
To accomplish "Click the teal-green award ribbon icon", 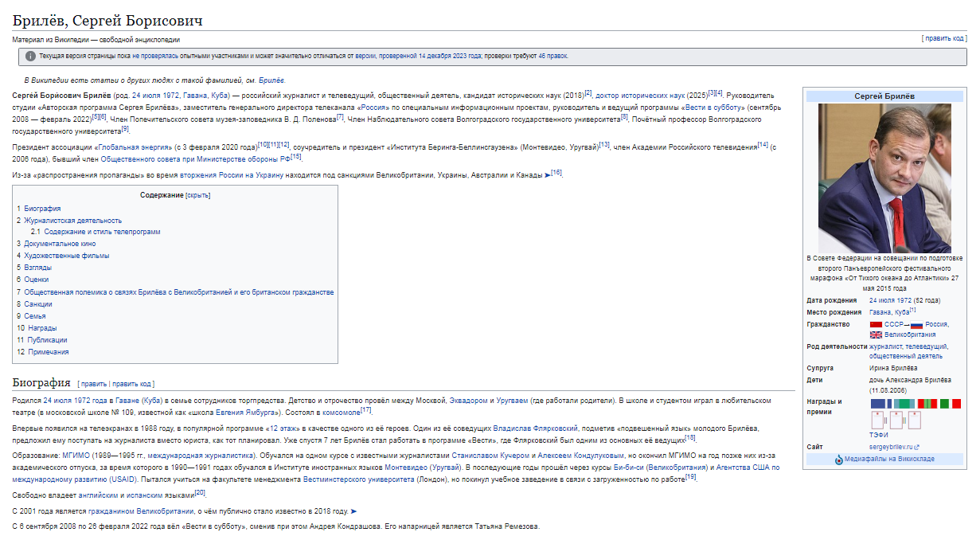I will (x=904, y=404).
